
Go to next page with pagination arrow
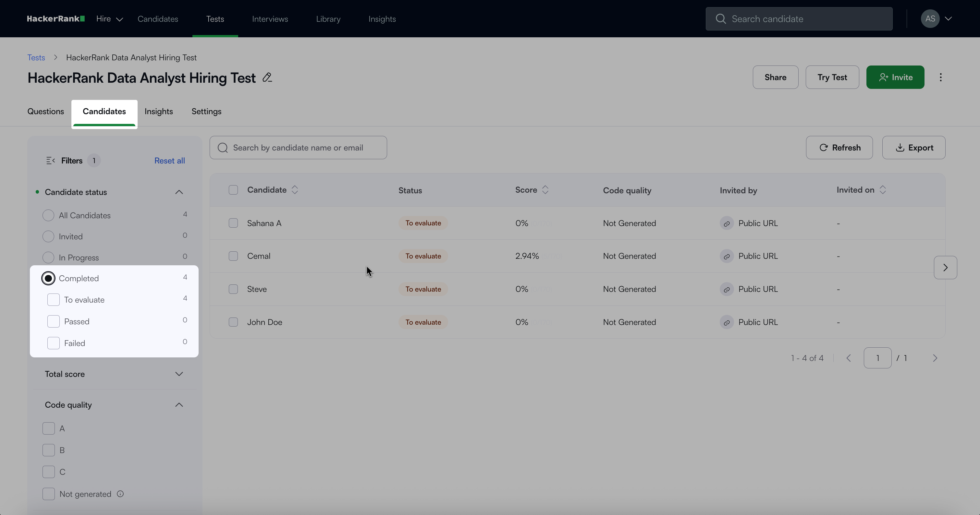(x=935, y=358)
